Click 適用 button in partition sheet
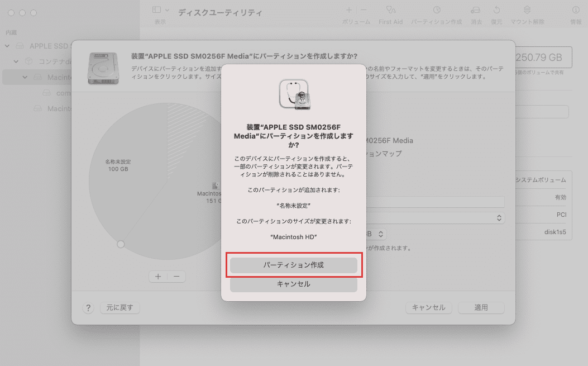588x366 pixels. (x=481, y=307)
